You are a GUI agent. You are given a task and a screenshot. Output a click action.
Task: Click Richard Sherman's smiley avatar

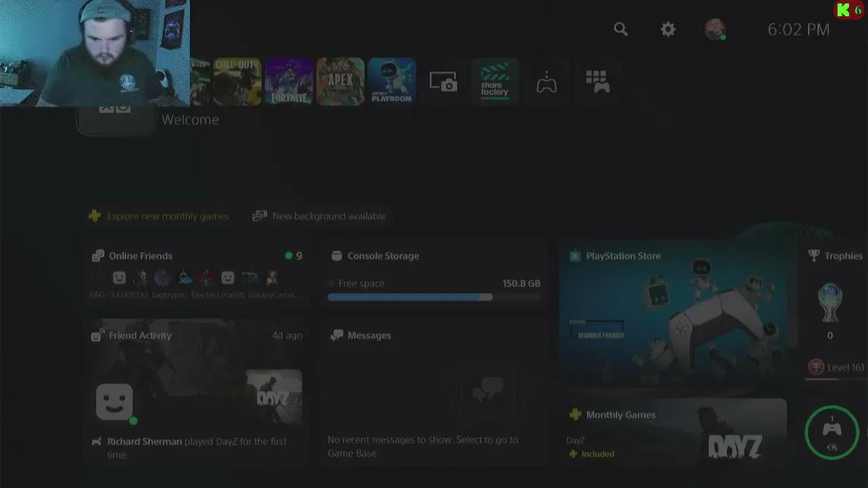pos(114,401)
